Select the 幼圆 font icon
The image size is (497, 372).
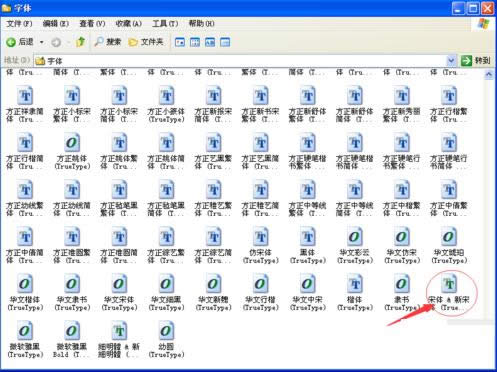(166, 331)
